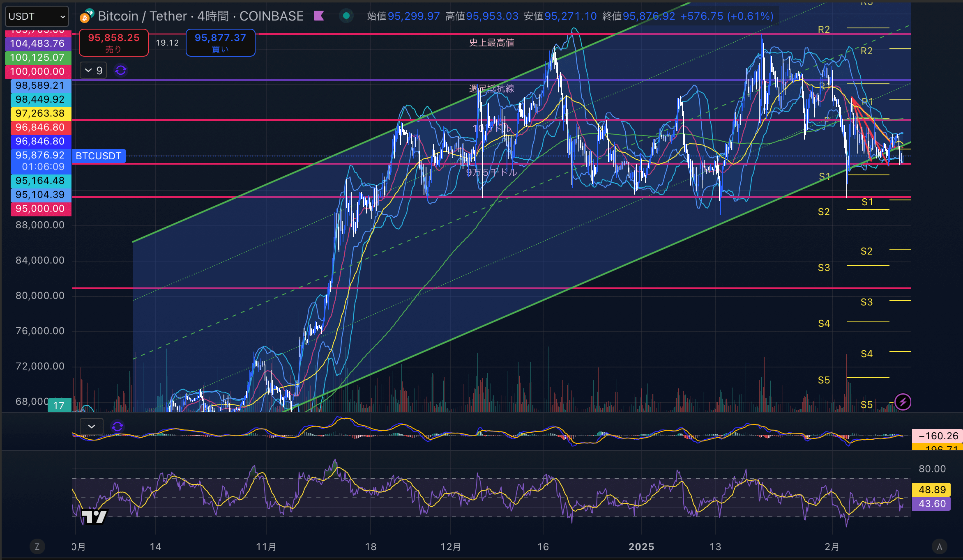Click the 95,877.37 buy button
963x560 pixels.
pos(221,43)
